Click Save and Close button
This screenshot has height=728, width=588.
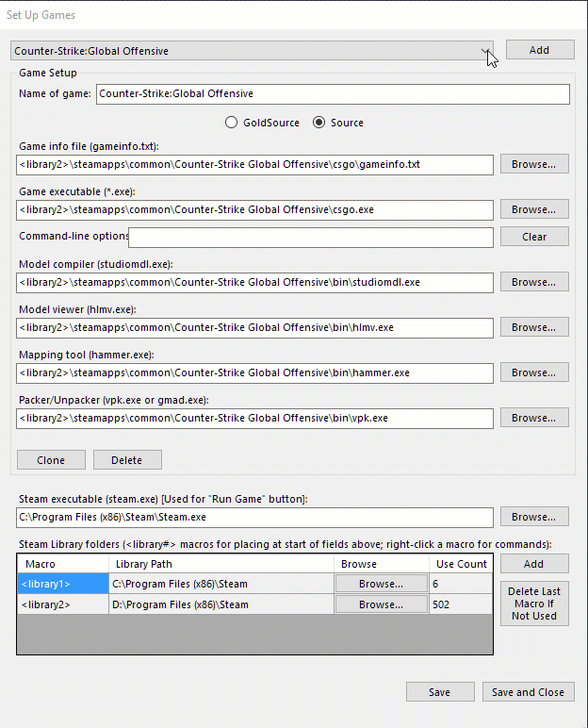(528, 692)
